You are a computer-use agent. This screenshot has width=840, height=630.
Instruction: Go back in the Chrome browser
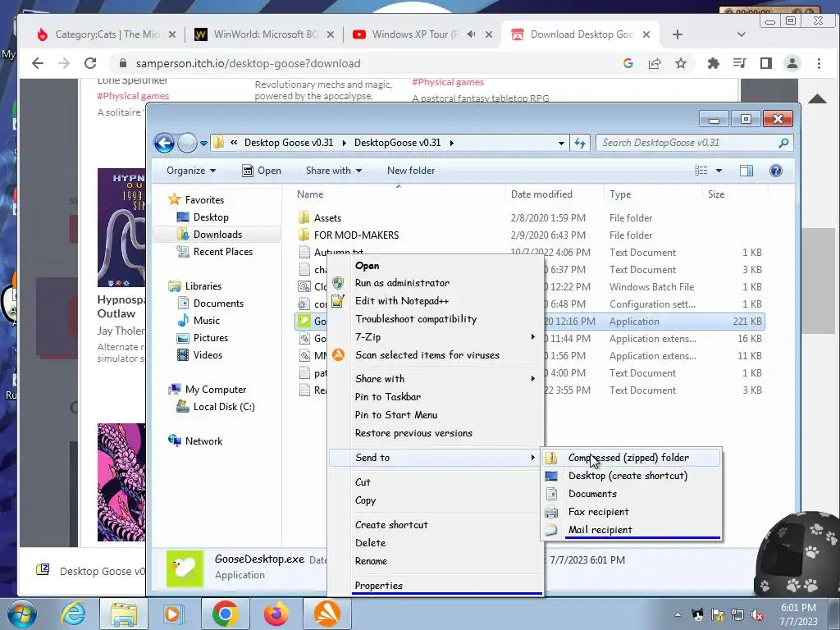pyautogui.click(x=38, y=63)
